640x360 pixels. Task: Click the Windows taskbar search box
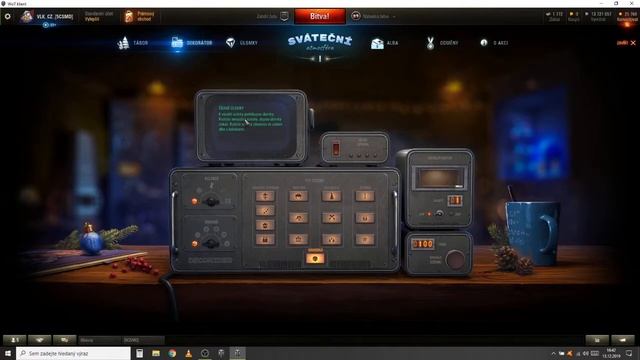(73, 353)
